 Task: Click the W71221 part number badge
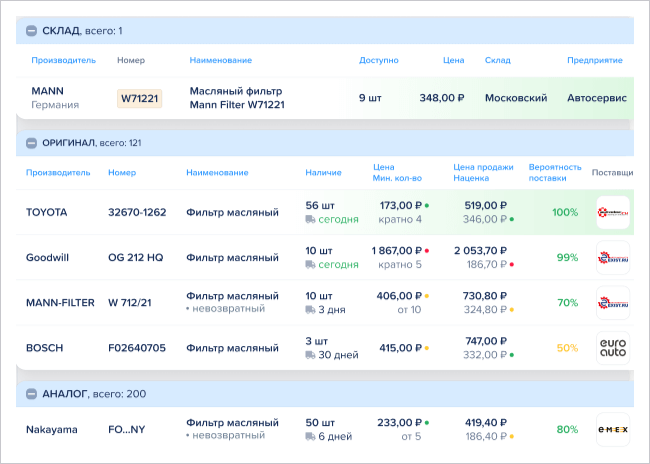tap(139, 98)
